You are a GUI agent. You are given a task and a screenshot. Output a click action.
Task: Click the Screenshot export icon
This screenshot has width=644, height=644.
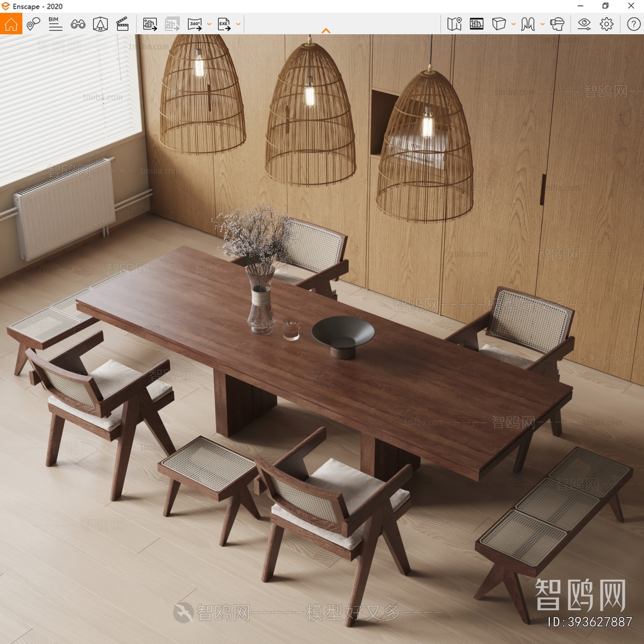click(150, 24)
